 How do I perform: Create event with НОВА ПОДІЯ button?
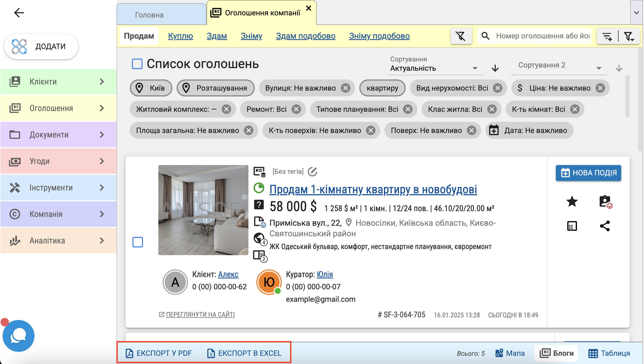(x=588, y=173)
